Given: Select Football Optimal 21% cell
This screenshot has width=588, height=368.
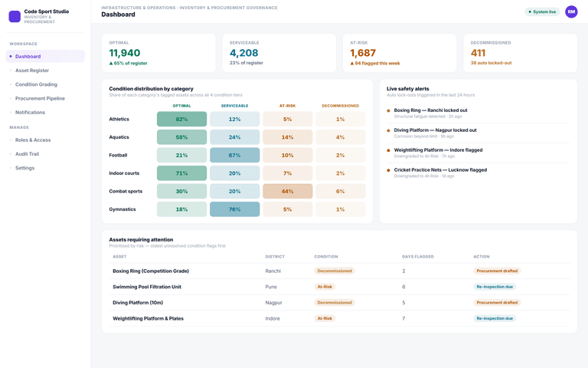Looking at the screenshot, I should [x=182, y=155].
